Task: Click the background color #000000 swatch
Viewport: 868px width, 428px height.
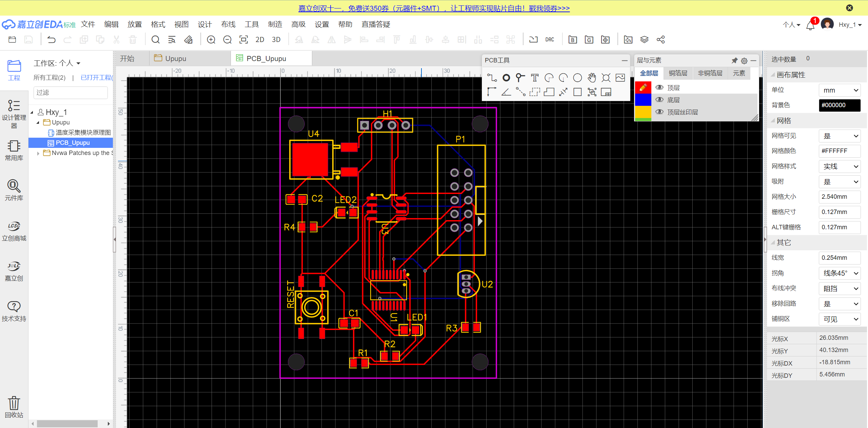Action: tap(840, 105)
